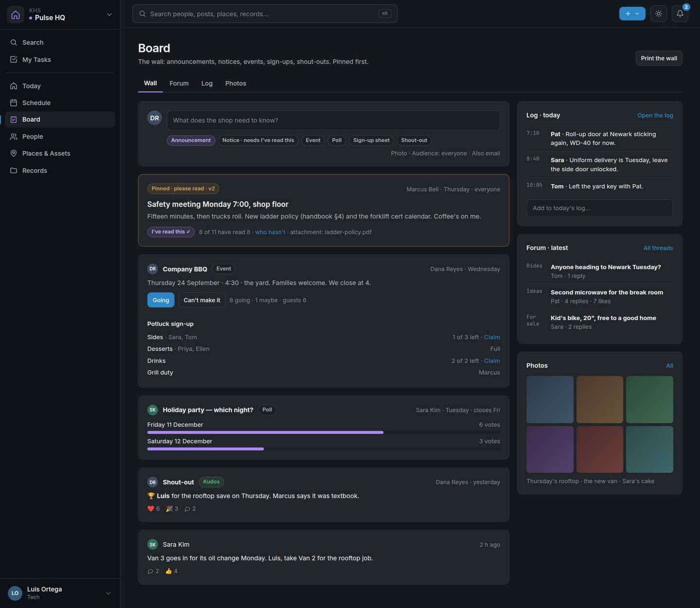Click the Places & Assets pin icon

point(14,154)
